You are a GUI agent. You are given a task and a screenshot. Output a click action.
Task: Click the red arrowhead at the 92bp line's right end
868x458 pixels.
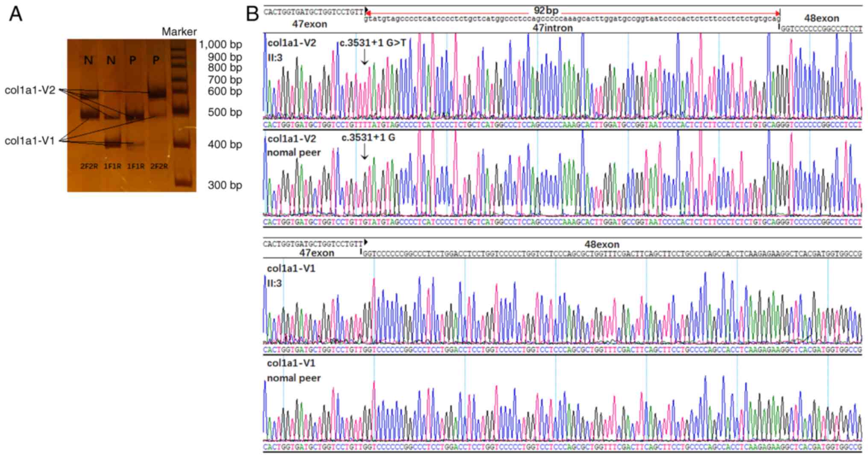pos(777,13)
